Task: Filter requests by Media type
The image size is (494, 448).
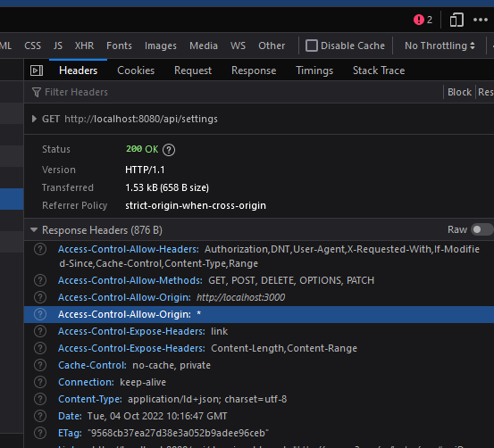Action: coord(204,46)
